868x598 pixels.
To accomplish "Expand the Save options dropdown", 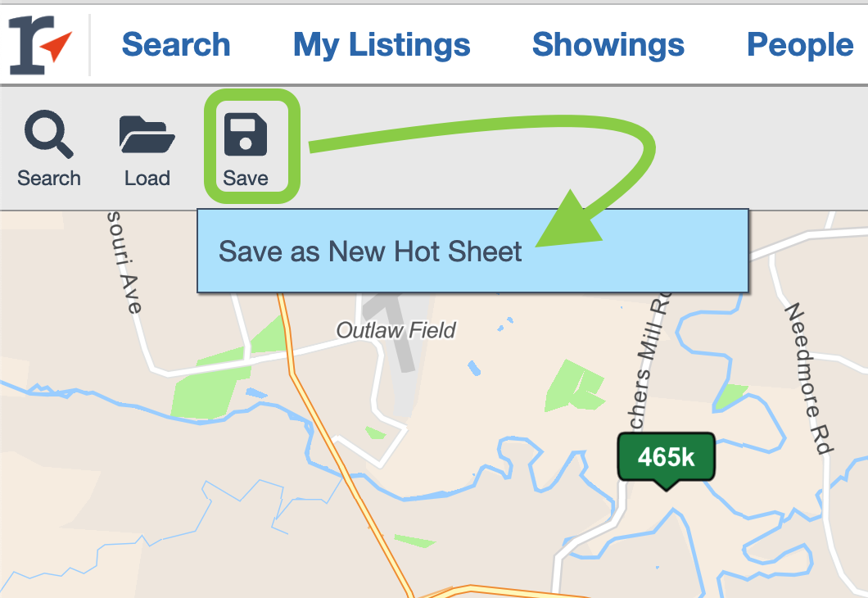I will click(245, 147).
